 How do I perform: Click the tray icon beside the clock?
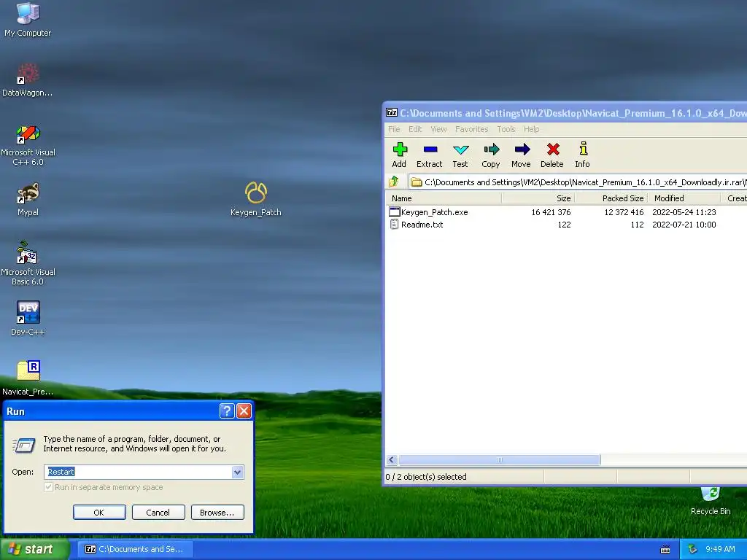point(693,549)
